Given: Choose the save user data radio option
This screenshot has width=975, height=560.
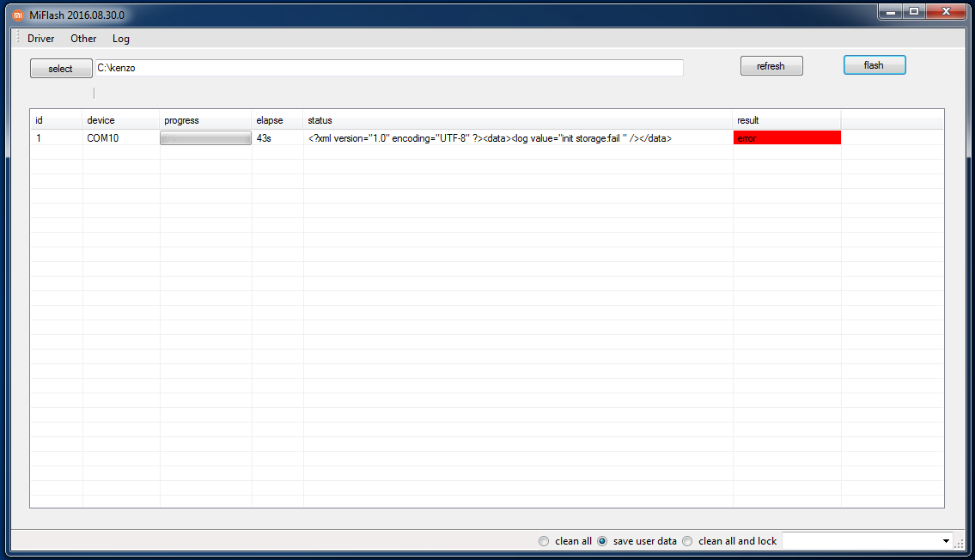Looking at the screenshot, I should [x=602, y=541].
